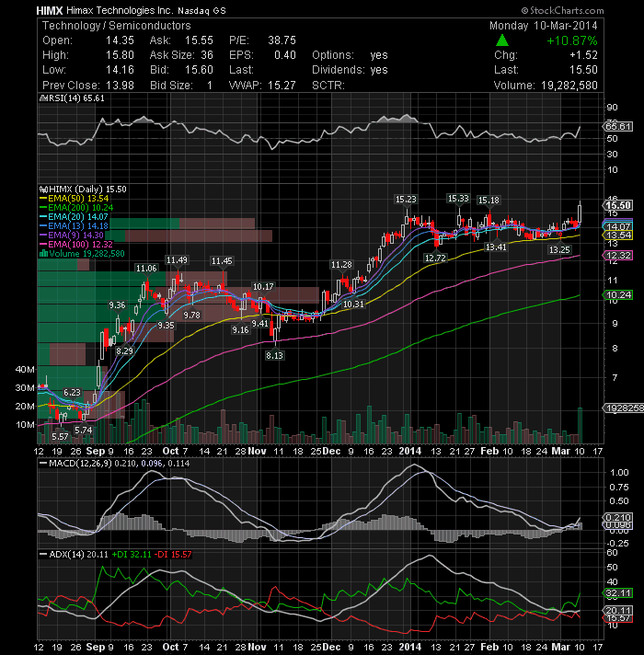Click the 5.57 price low label

[60, 437]
